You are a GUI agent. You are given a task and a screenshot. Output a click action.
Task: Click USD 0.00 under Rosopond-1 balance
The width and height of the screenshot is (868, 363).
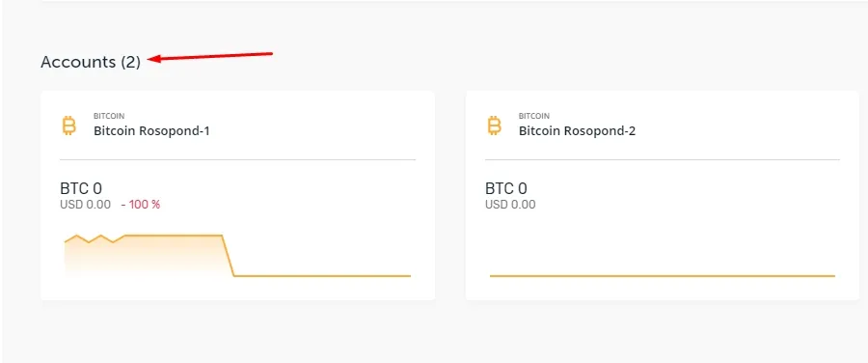tap(85, 205)
